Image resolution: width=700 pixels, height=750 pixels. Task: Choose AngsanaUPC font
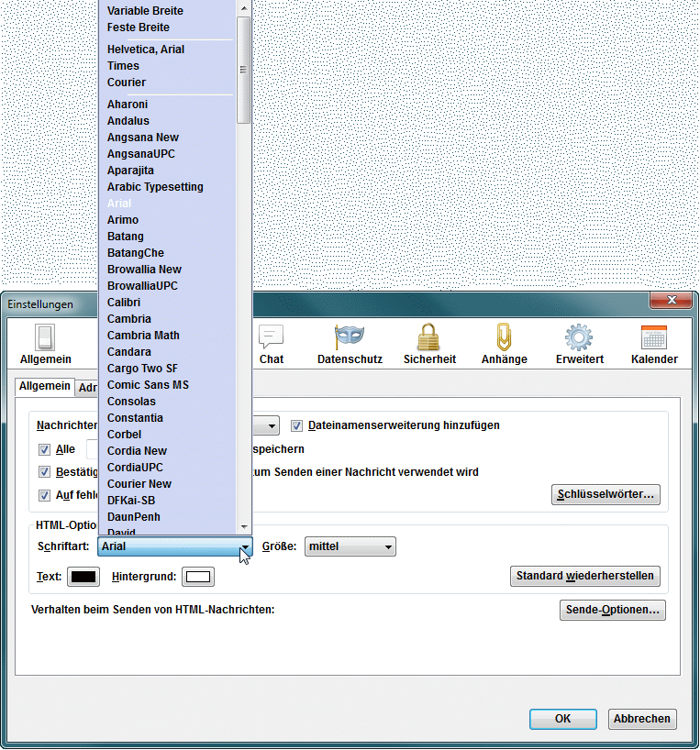click(167, 153)
